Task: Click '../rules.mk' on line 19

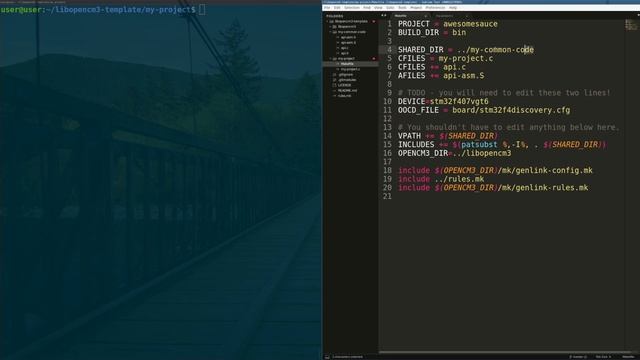Action: tap(459, 179)
